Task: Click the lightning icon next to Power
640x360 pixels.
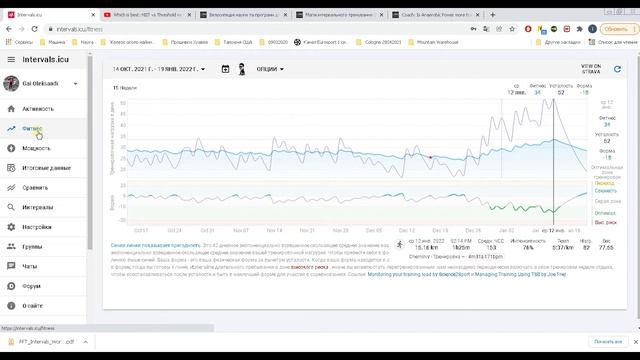Action: click(x=11, y=148)
